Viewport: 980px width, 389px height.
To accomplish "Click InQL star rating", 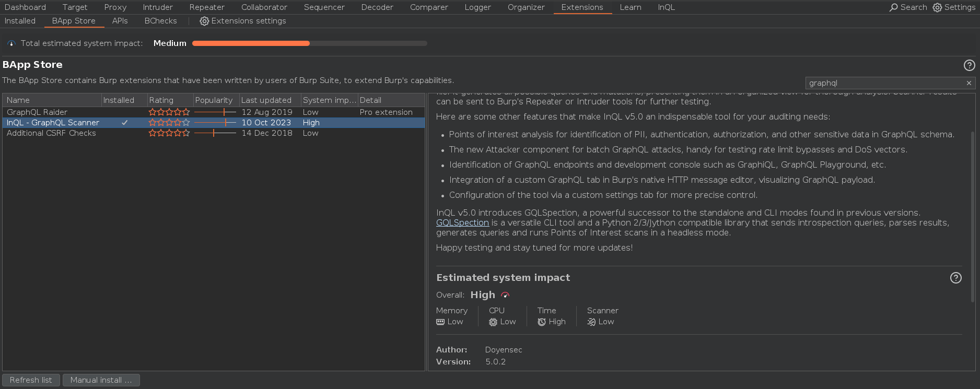I will click(169, 123).
